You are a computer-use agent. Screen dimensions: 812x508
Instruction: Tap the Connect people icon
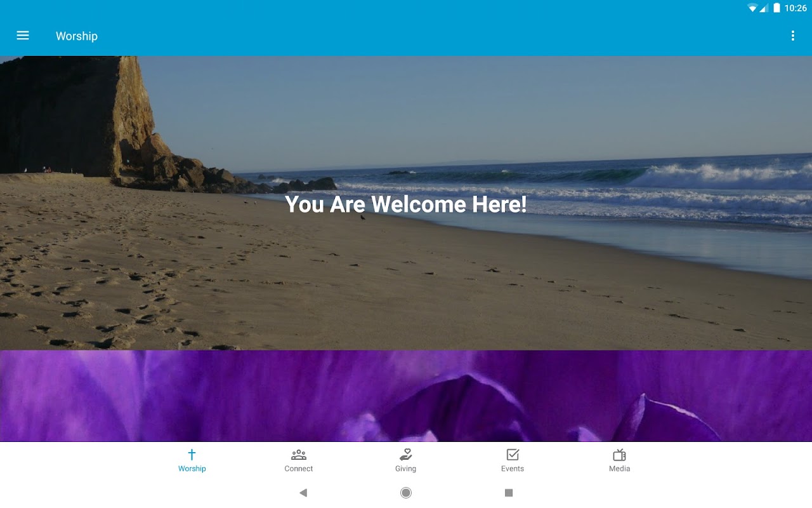299,455
